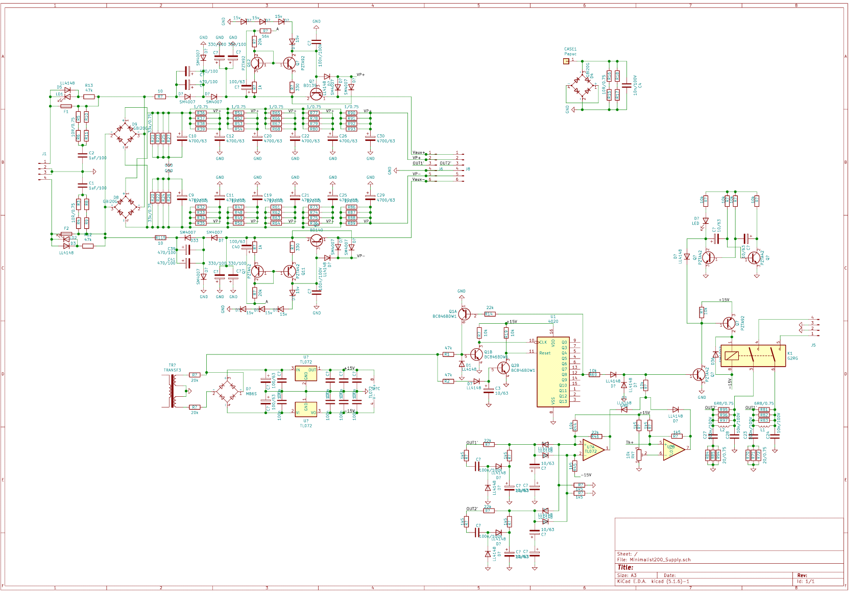The image size is (868, 601).
Task: Click the Reset pin of U1
Action: [542, 353]
